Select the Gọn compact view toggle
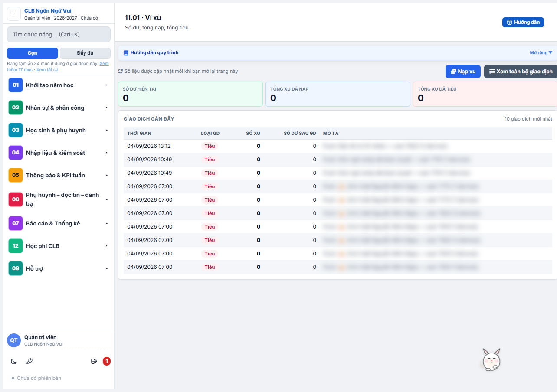The width and height of the screenshot is (557, 392). click(x=33, y=53)
